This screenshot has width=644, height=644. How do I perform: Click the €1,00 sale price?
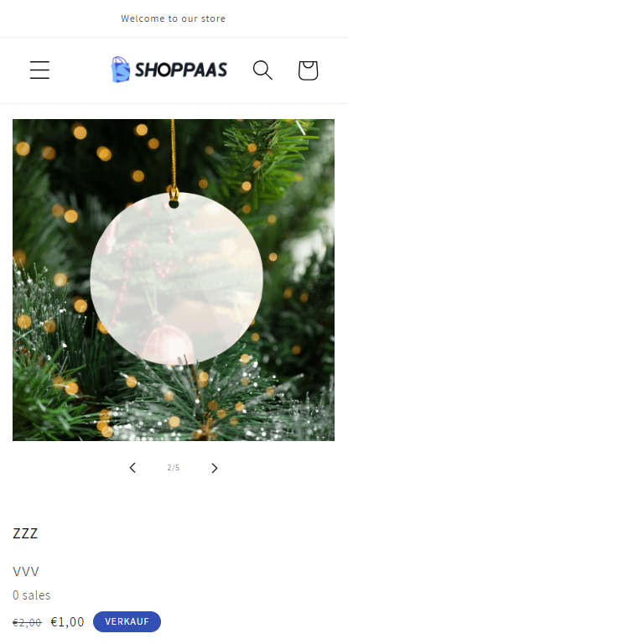click(x=67, y=622)
